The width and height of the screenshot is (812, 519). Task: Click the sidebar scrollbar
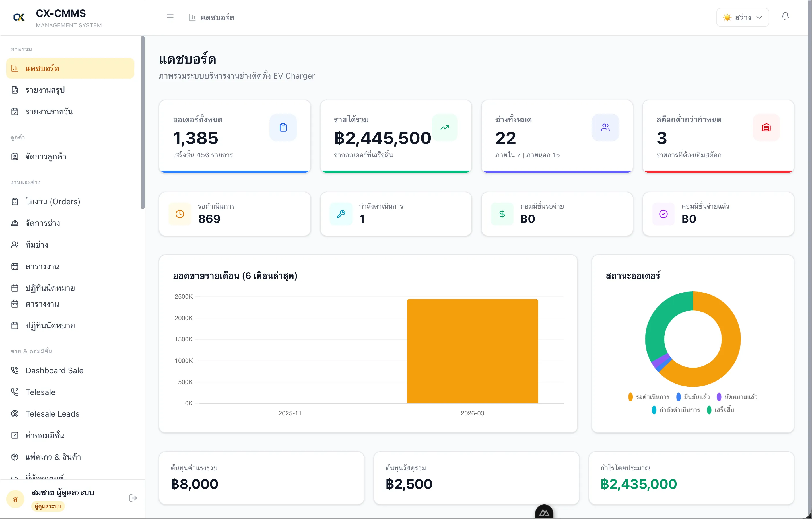(143, 121)
